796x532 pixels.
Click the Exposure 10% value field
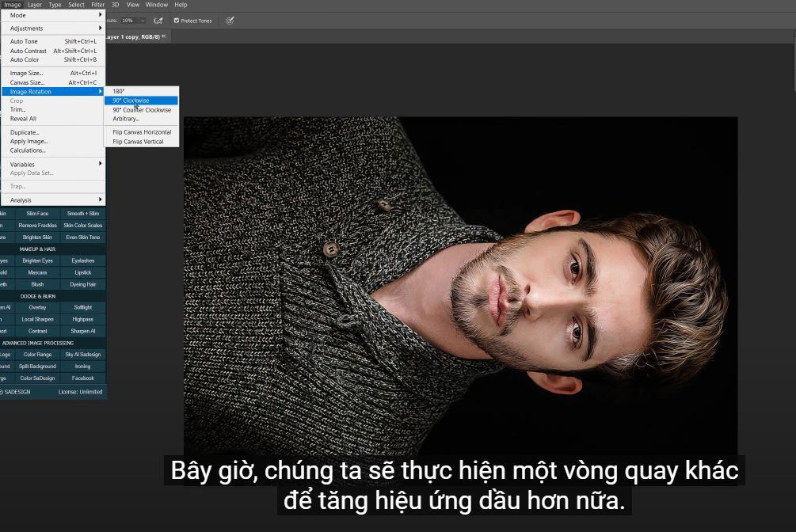[128, 21]
